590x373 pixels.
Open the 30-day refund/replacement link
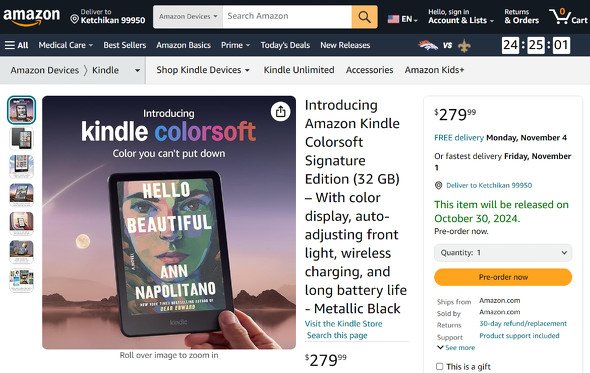point(523,323)
